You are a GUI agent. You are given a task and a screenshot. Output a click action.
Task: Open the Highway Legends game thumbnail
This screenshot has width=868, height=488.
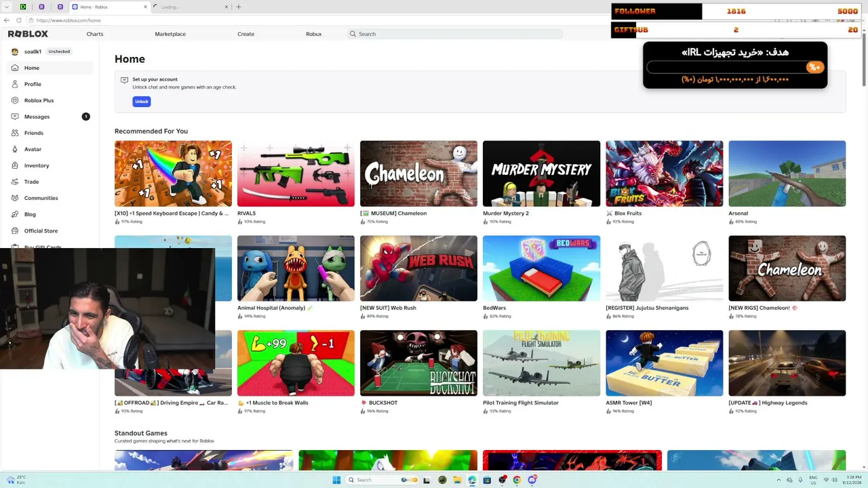(787, 363)
